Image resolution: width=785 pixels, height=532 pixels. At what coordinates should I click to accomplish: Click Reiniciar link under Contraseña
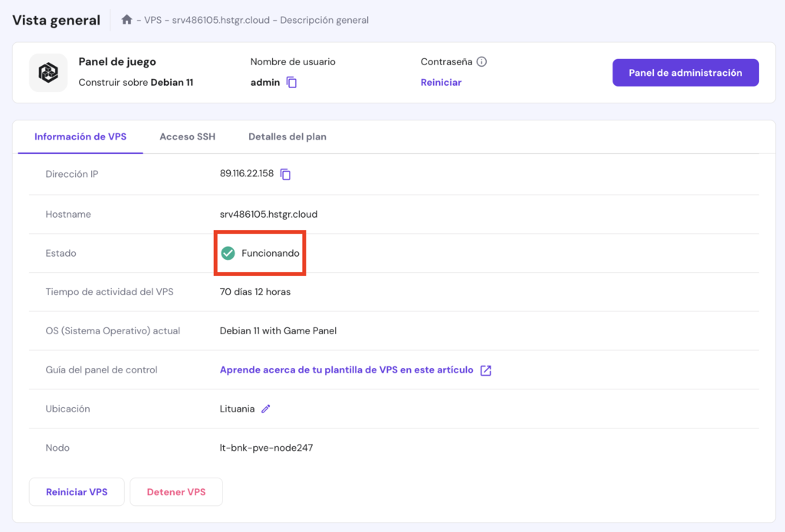[441, 83]
